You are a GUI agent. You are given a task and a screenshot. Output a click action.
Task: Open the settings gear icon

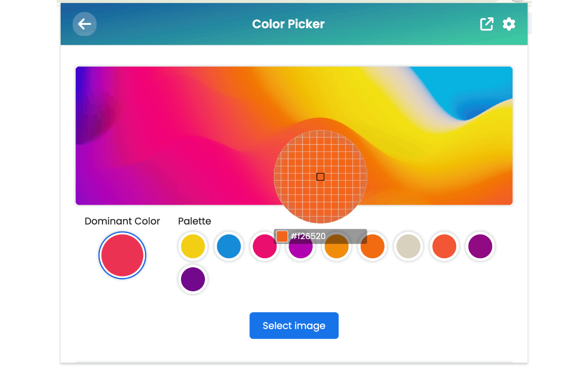[509, 24]
